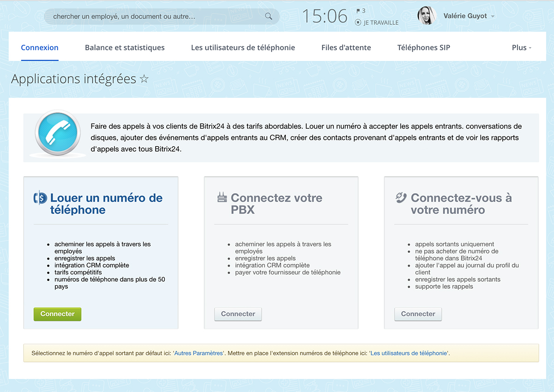Go to Files d'attente tab
This screenshot has width=554, height=392.
coord(346,48)
